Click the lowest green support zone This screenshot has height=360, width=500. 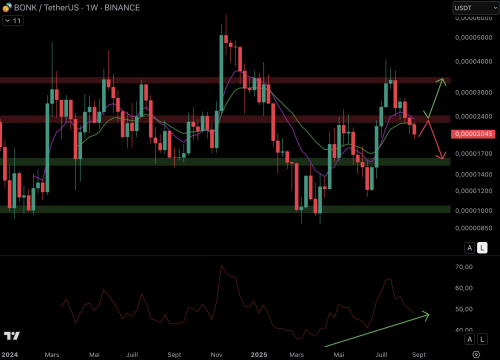pos(225,209)
